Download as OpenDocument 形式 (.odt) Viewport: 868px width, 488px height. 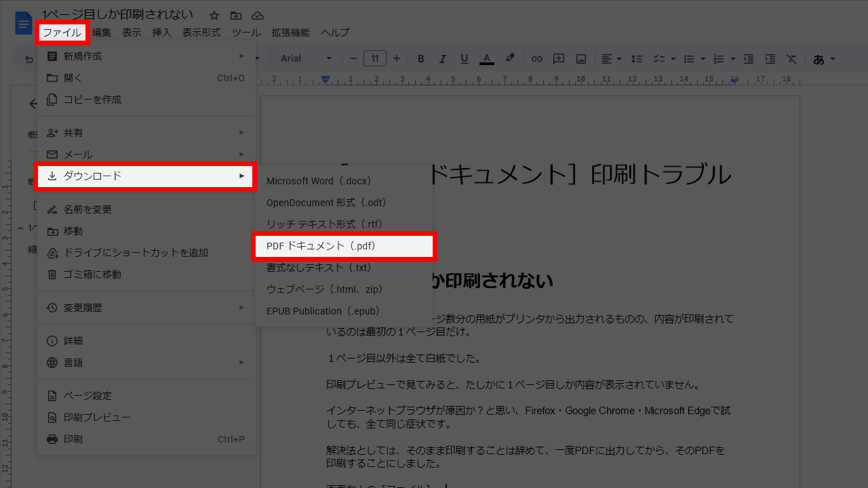(344, 203)
